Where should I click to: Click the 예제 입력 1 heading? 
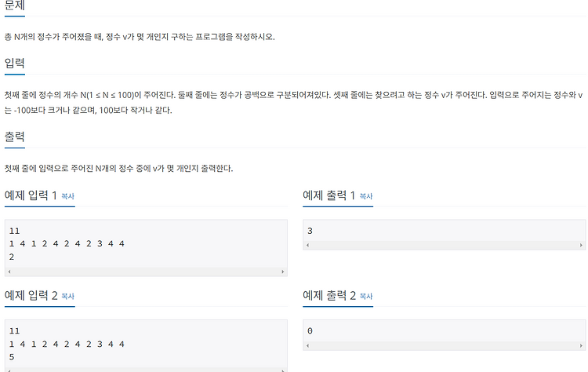coord(31,195)
